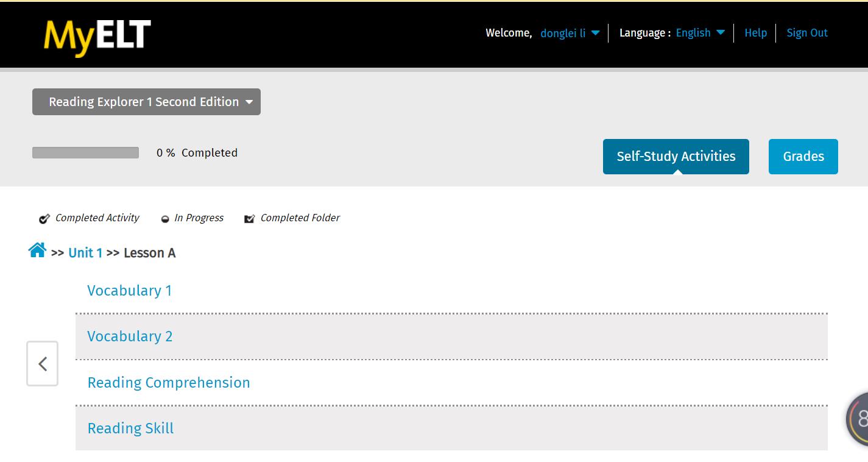Click the Completed Folder legend icon
The image size is (868, 462).
(x=249, y=219)
